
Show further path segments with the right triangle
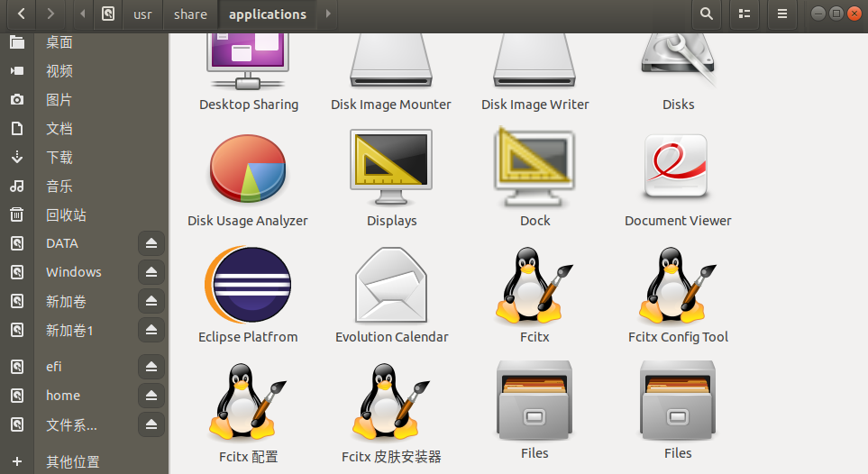pyautogui.click(x=328, y=14)
